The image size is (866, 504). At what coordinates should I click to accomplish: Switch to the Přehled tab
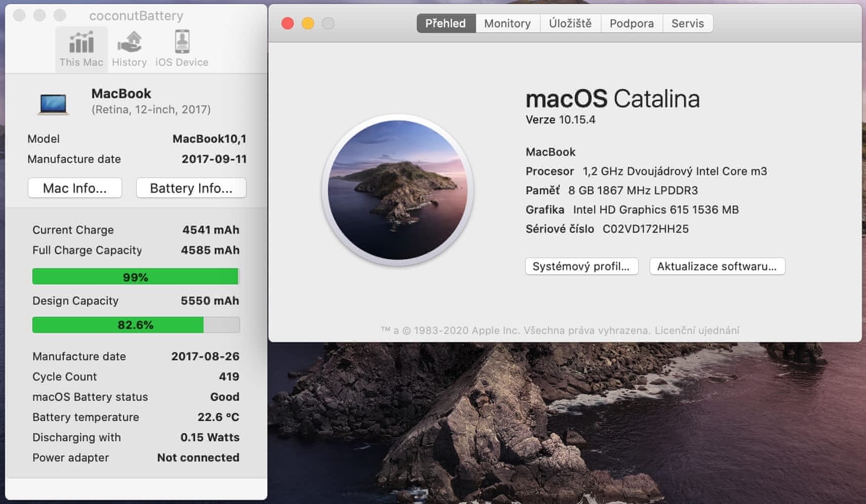[x=446, y=23]
